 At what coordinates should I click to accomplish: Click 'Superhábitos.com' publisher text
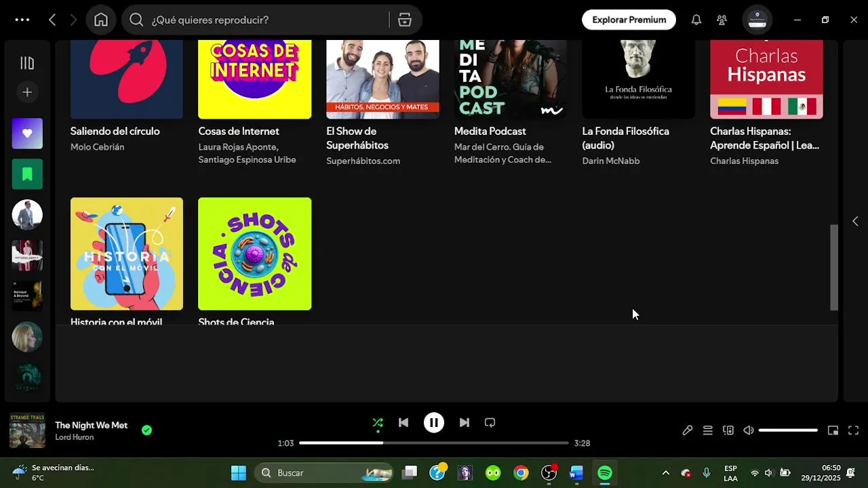[363, 161]
